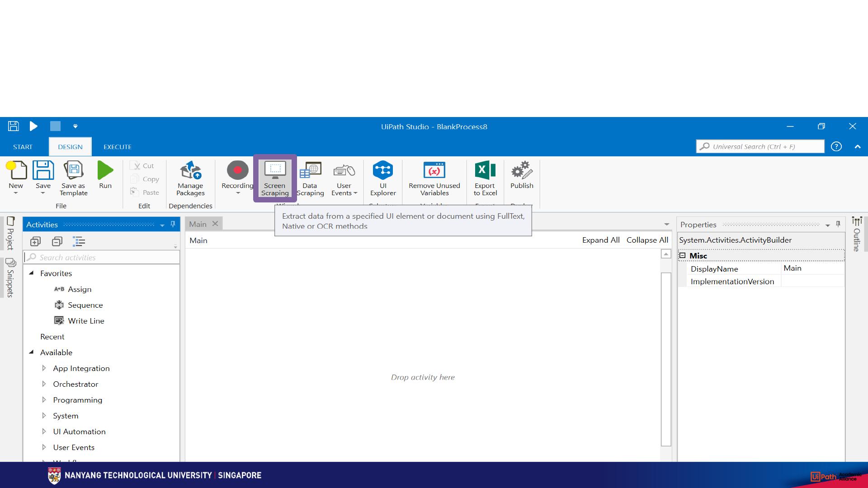
Task: Pin the Properties panel
Action: pos(838,224)
